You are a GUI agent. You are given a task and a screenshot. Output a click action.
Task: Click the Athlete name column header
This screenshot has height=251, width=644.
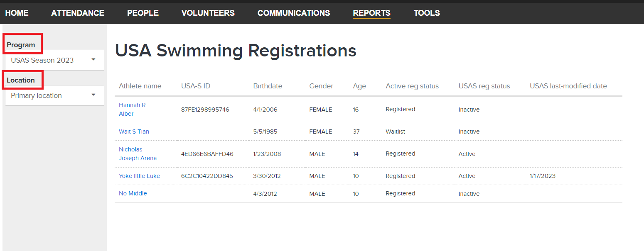pos(140,86)
